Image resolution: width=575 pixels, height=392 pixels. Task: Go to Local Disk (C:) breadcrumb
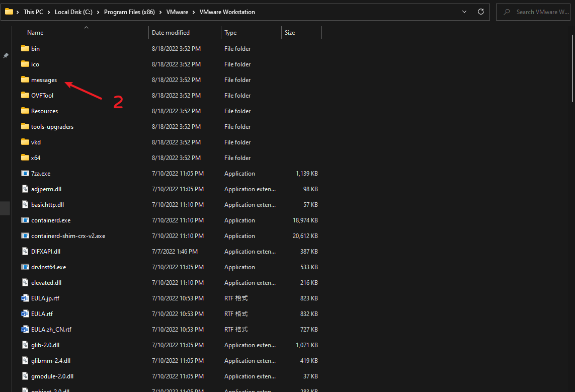73,12
